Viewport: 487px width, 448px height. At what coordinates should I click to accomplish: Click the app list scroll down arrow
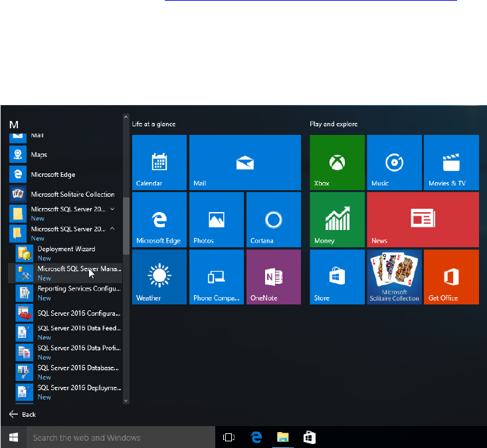click(x=126, y=400)
